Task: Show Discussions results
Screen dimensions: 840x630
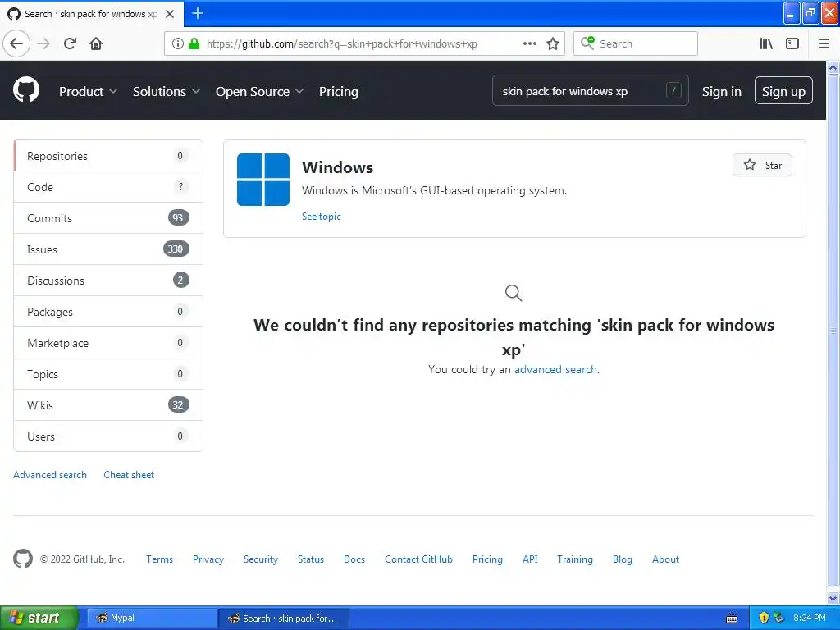Action: point(108,281)
